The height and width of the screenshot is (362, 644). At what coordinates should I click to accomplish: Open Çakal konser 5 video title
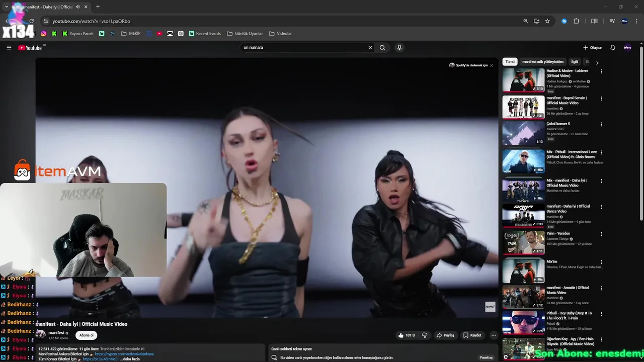(558, 124)
